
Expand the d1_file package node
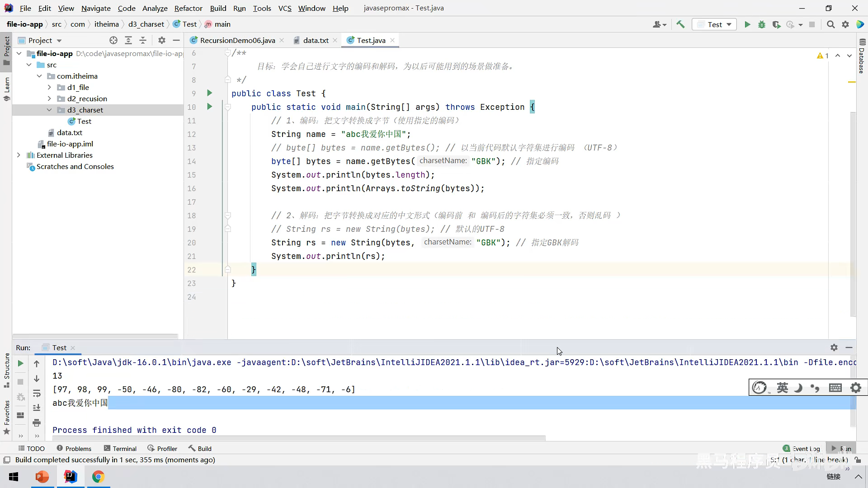(49, 87)
